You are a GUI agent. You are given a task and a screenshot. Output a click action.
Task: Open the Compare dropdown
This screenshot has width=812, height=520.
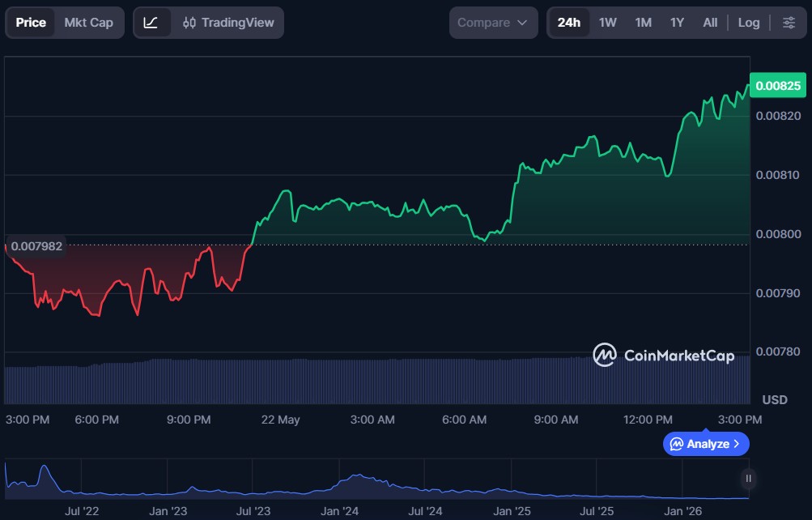point(493,23)
